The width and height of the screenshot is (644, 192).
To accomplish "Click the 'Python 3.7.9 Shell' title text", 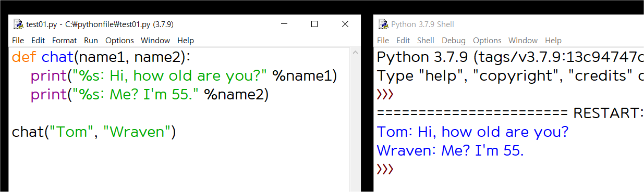I will (x=422, y=24).
